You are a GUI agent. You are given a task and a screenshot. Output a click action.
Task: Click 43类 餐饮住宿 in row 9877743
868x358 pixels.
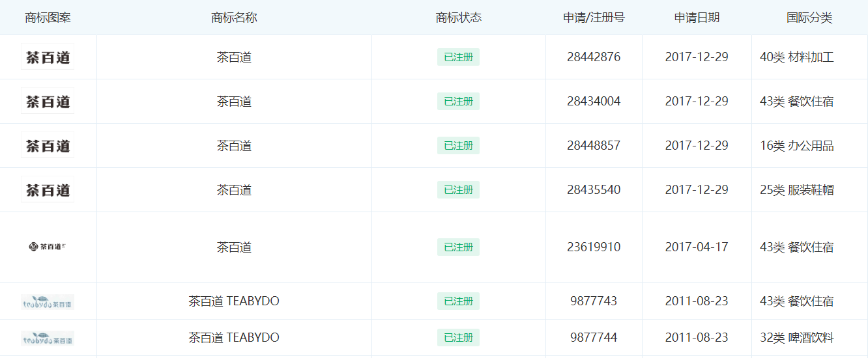pos(797,301)
